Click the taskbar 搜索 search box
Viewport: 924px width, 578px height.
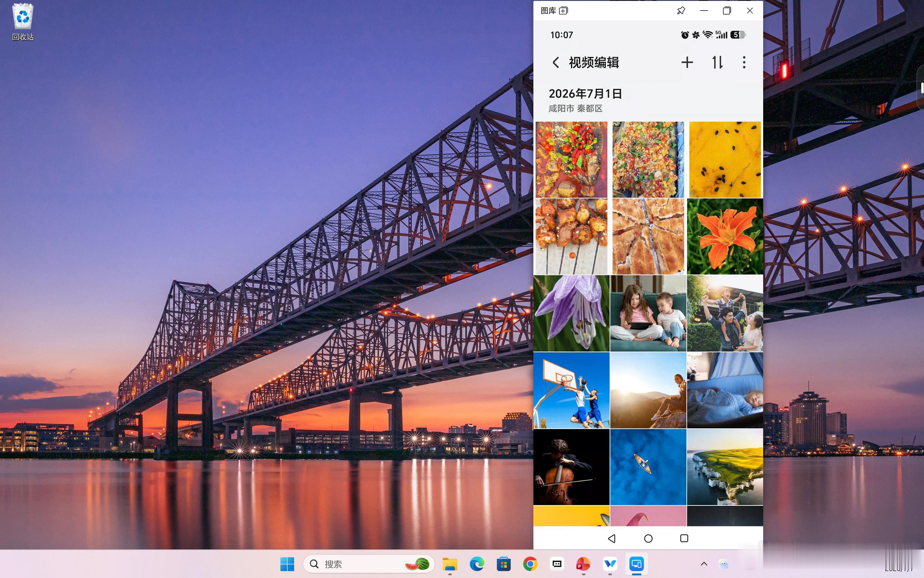pyautogui.click(x=369, y=564)
